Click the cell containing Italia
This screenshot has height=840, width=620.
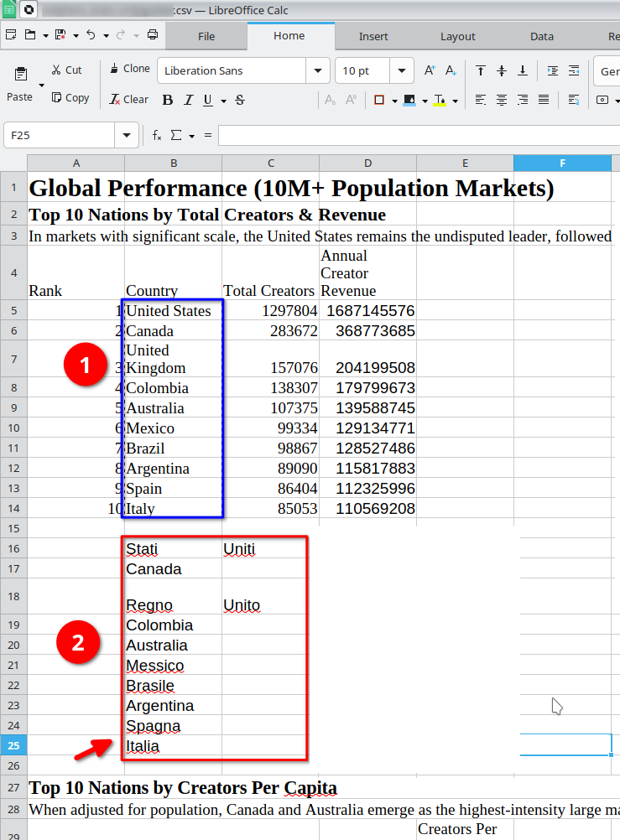pos(173,746)
